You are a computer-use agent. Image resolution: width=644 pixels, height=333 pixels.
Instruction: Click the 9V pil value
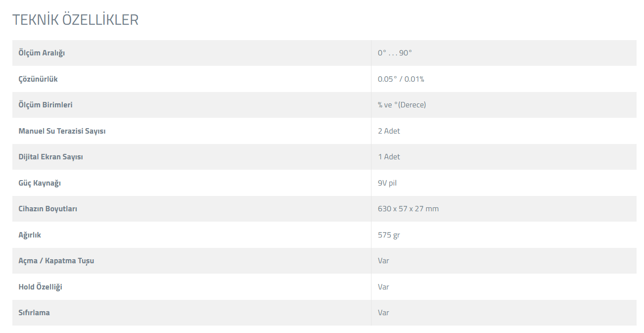[387, 183]
